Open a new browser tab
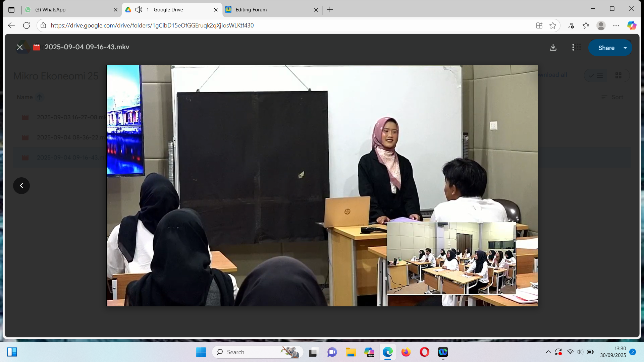The width and height of the screenshot is (644, 362). [330, 10]
